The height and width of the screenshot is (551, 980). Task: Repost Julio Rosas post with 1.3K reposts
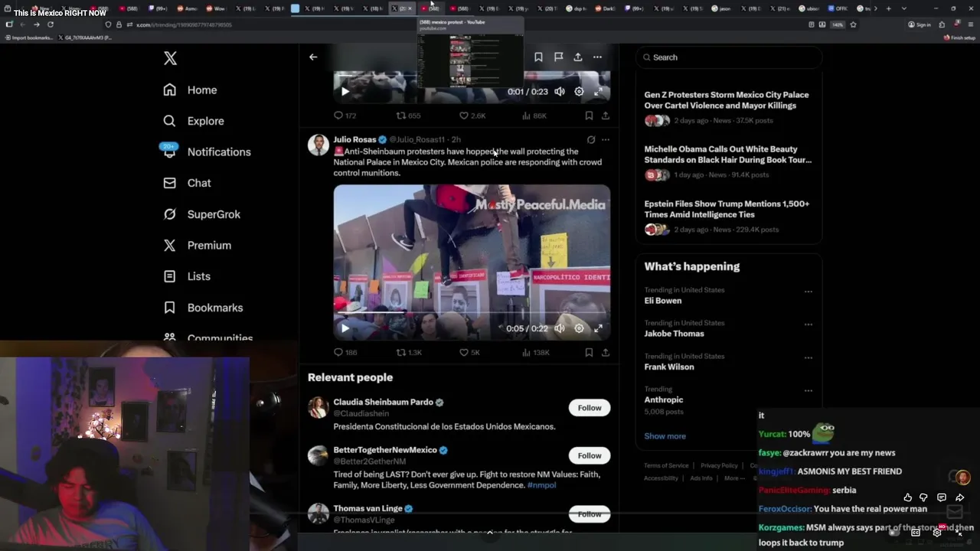[409, 353]
